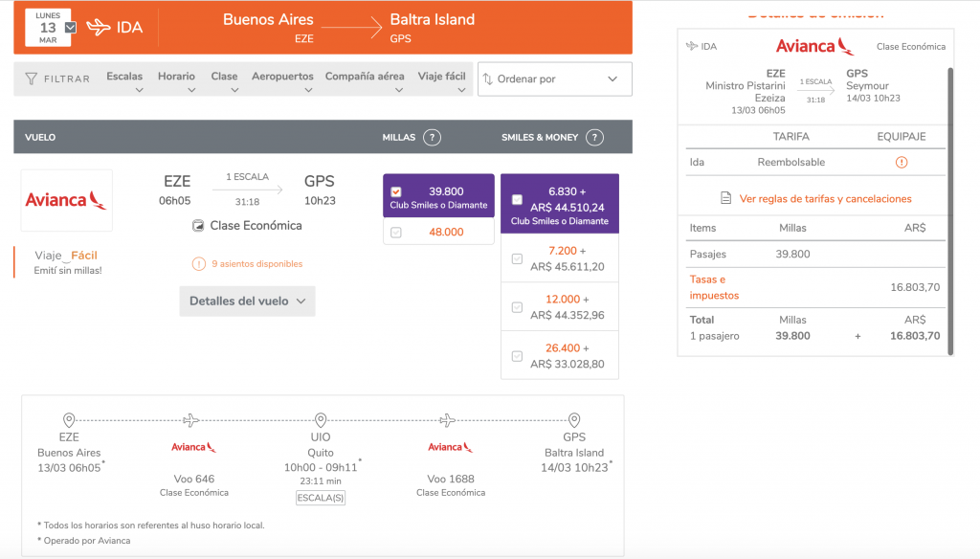Click the Avianca logo in the details panel
The width and height of the screenshot is (980, 559).
coord(814,46)
